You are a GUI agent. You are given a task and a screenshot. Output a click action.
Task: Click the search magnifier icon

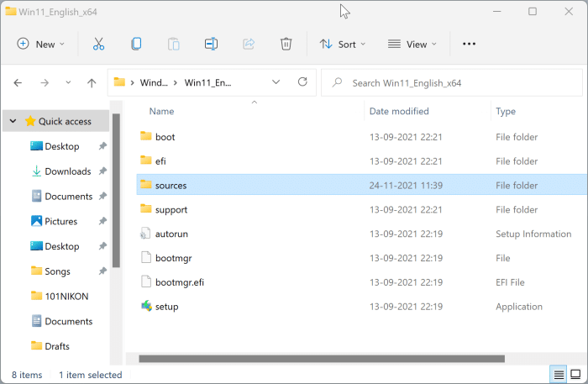coord(337,82)
